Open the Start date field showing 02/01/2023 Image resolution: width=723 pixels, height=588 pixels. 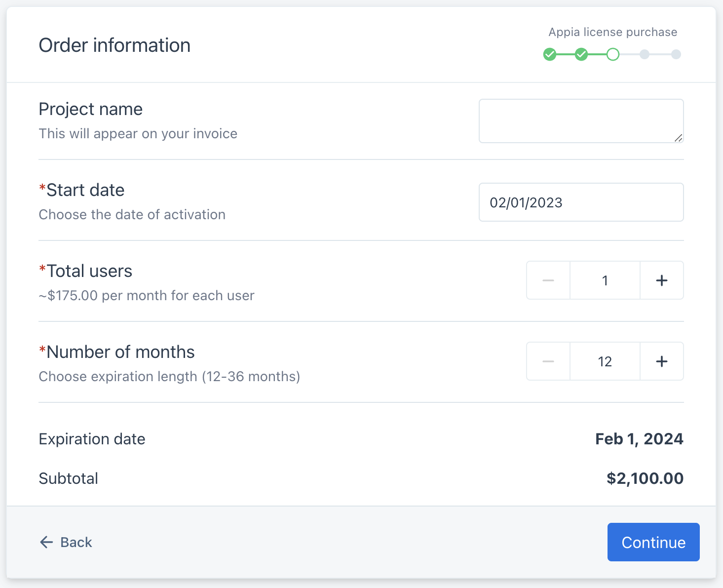(x=581, y=202)
